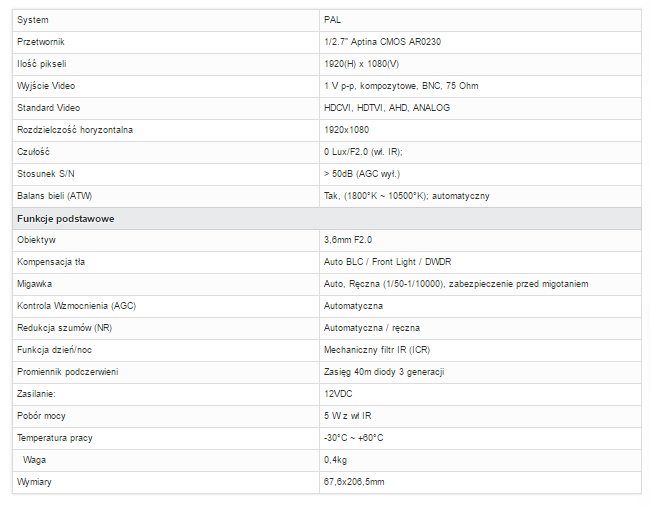Click the Wyjście Video row label
The width and height of the screenshot is (650, 507).
[x=46, y=86]
